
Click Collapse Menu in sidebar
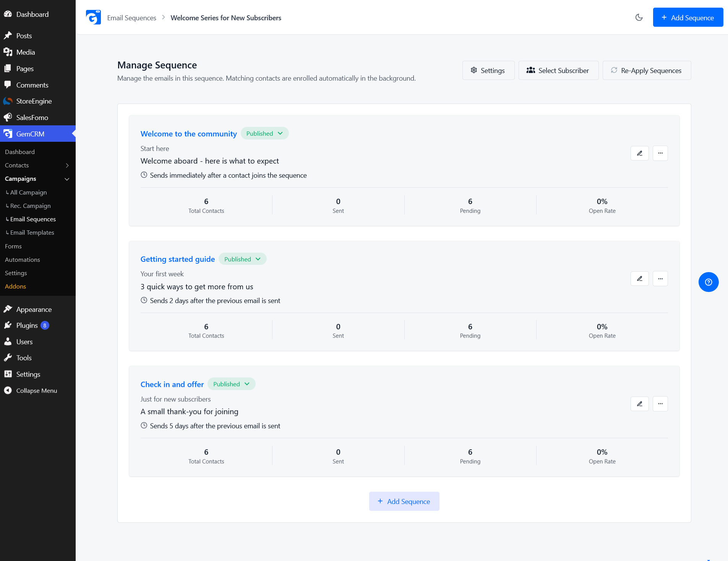pos(38,391)
